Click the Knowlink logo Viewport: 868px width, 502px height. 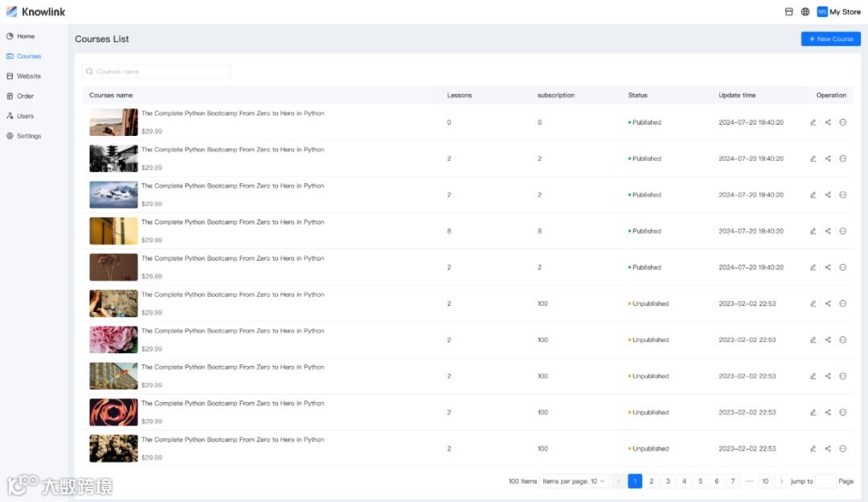pos(36,12)
